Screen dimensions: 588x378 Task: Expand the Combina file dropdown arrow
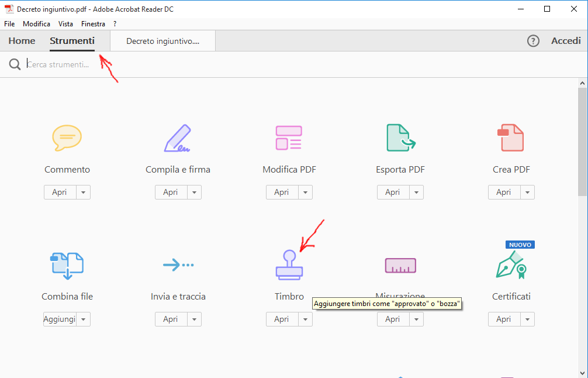83,319
